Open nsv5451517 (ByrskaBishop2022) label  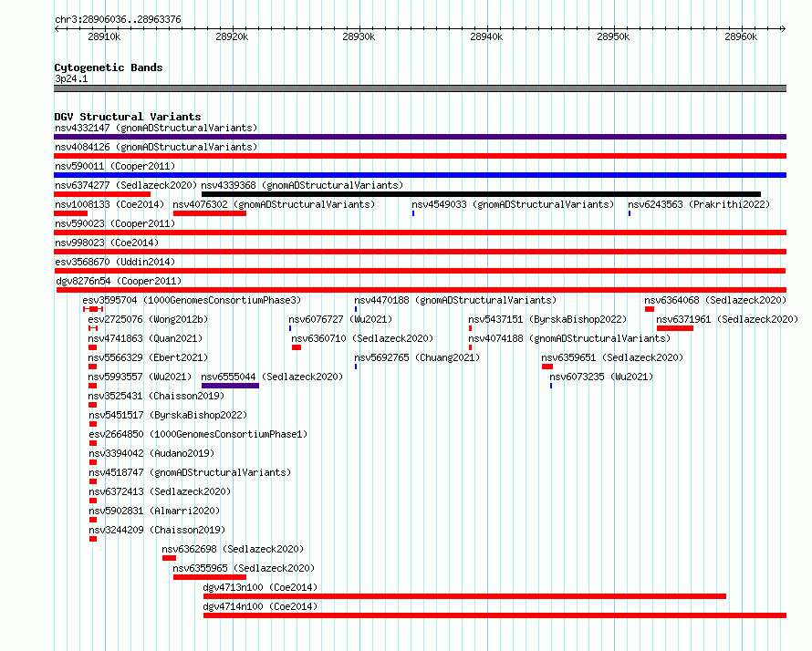[x=168, y=415]
